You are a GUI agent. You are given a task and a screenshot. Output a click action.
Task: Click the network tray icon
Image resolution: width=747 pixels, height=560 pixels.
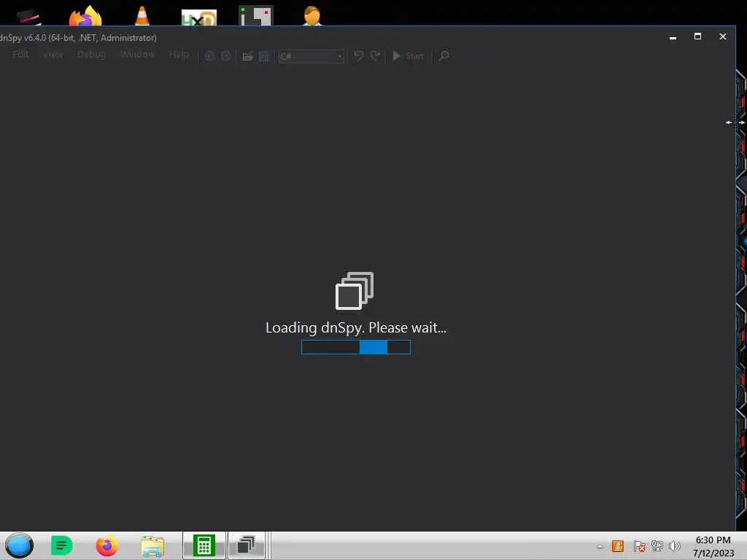[657, 546]
